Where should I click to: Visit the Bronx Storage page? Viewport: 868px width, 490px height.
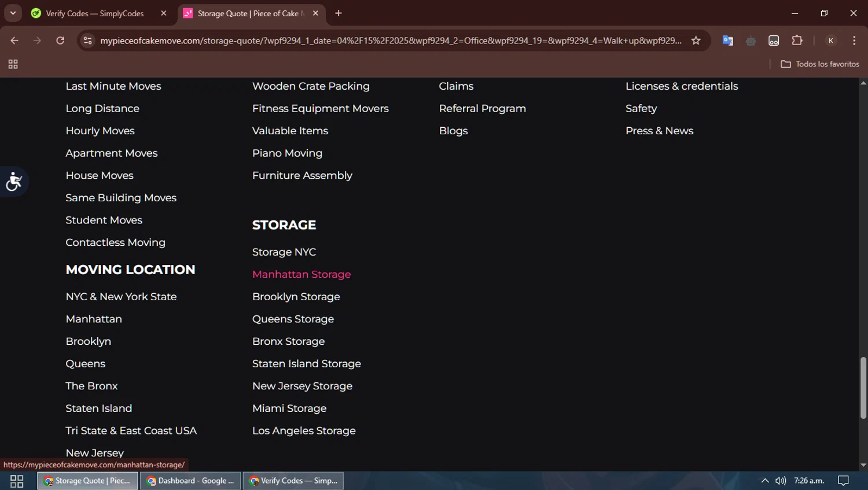[x=288, y=341]
